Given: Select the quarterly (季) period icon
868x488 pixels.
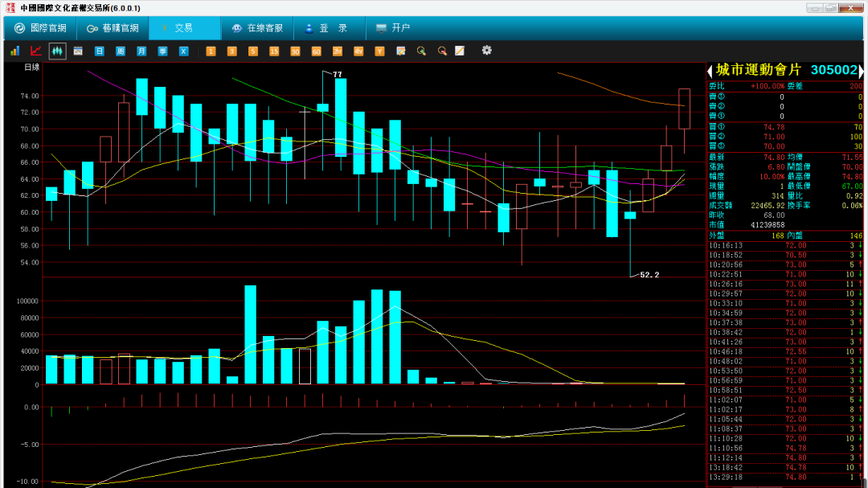Looking at the screenshot, I should pos(162,51).
